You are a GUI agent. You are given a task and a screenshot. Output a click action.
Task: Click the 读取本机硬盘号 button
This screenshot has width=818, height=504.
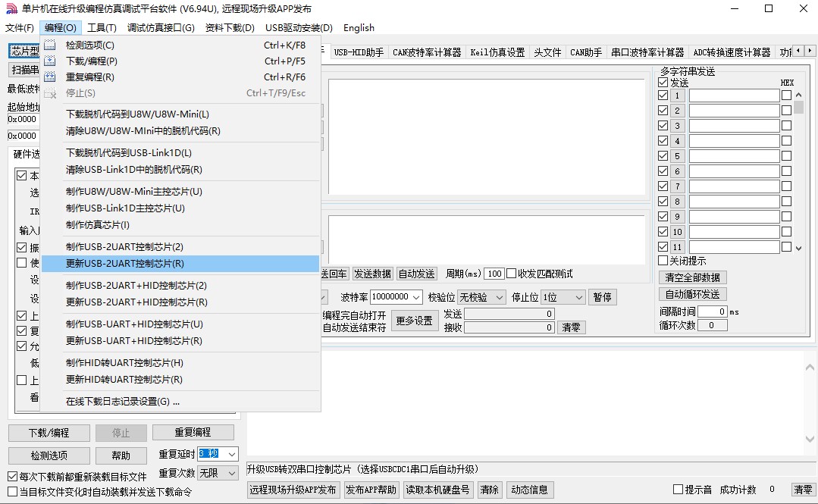(x=437, y=490)
